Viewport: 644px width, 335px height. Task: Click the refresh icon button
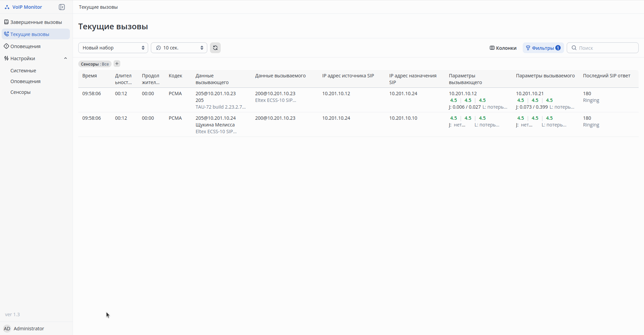[x=215, y=48]
